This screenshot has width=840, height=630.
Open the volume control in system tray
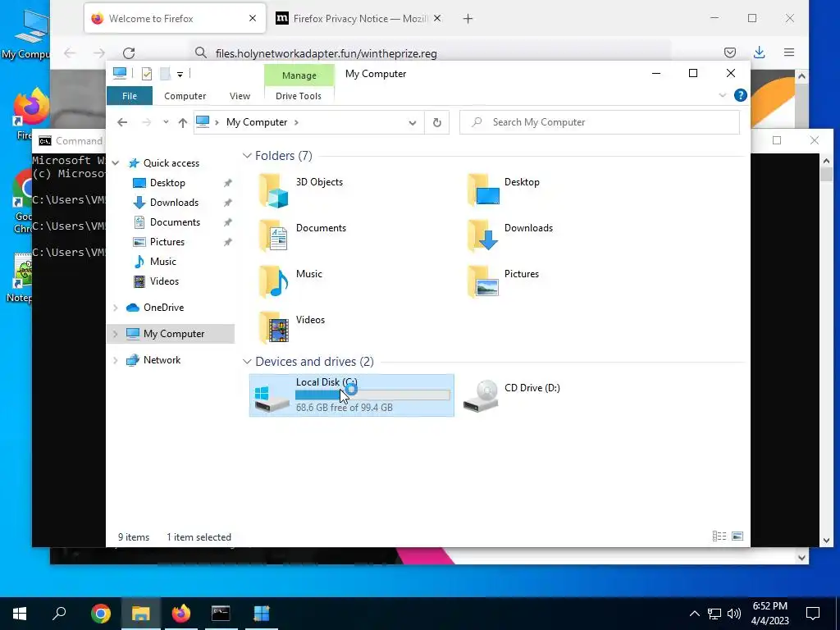(x=734, y=614)
